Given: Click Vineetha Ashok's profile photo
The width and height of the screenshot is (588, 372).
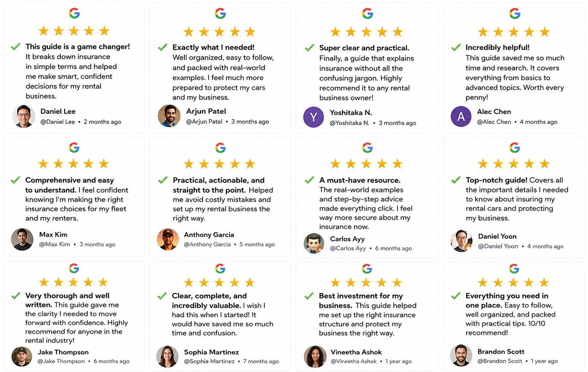Looking at the screenshot, I should (x=315, y=356).
